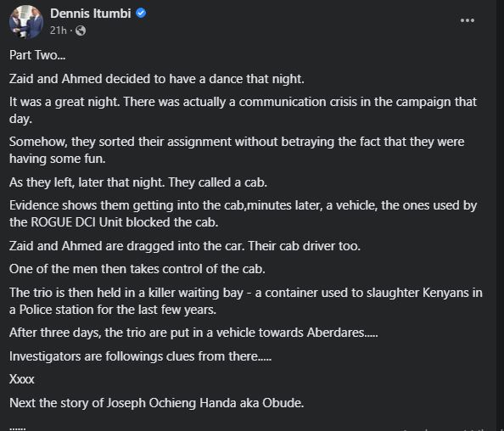
Task: Open the 21h timestamp link
Action: [59, 31]
